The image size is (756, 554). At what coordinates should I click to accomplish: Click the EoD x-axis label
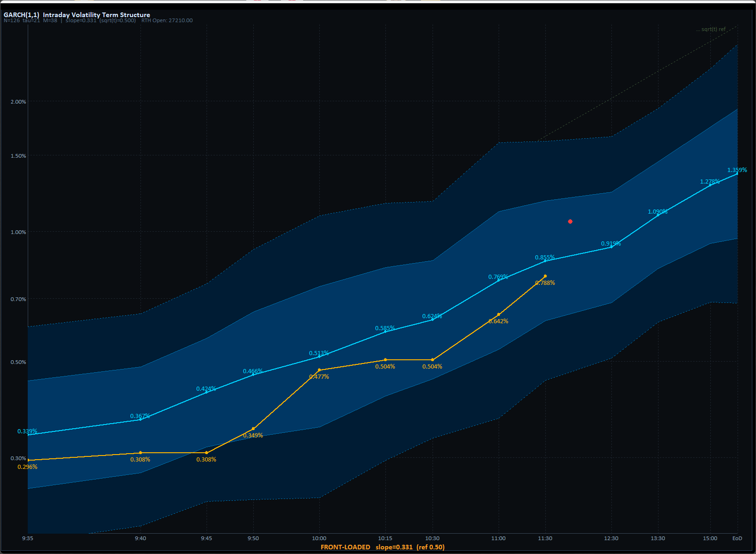click(x=738, y=538)
